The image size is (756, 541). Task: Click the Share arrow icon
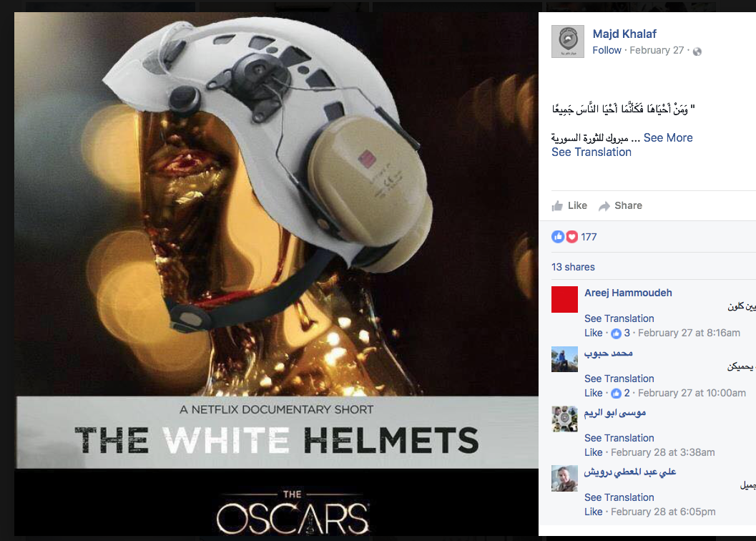604,206
